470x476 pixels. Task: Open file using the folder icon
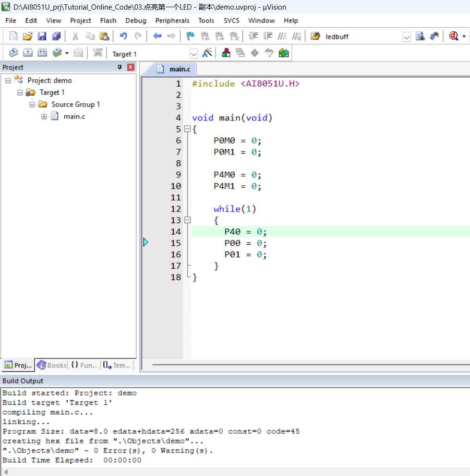tap(27, 36)
